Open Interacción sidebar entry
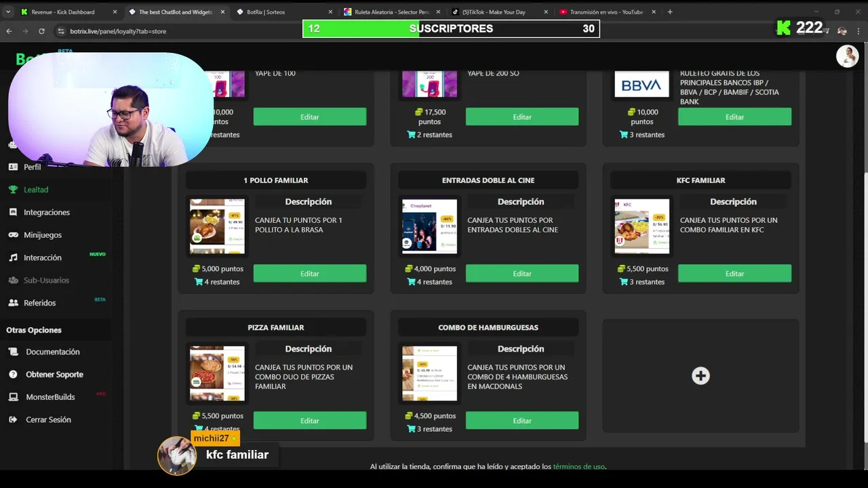 pyautogui.click(x=42, y=258)
